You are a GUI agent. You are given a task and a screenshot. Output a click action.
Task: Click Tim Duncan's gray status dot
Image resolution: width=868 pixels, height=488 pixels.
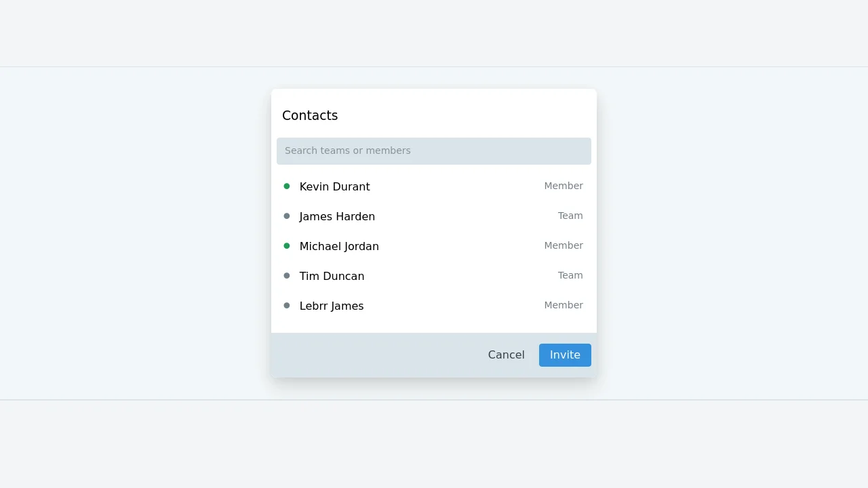click(x=287, y=275)
